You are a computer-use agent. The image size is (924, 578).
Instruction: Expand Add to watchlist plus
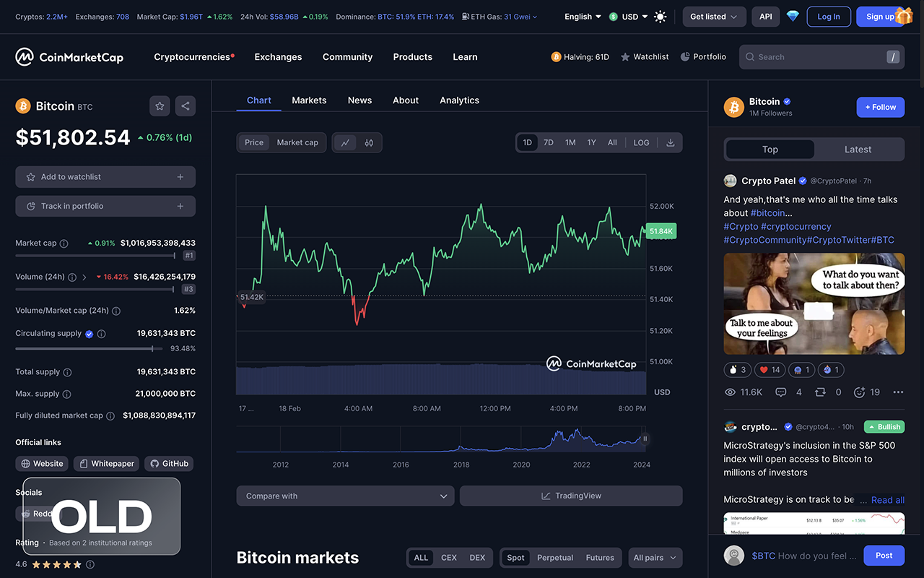180,177
